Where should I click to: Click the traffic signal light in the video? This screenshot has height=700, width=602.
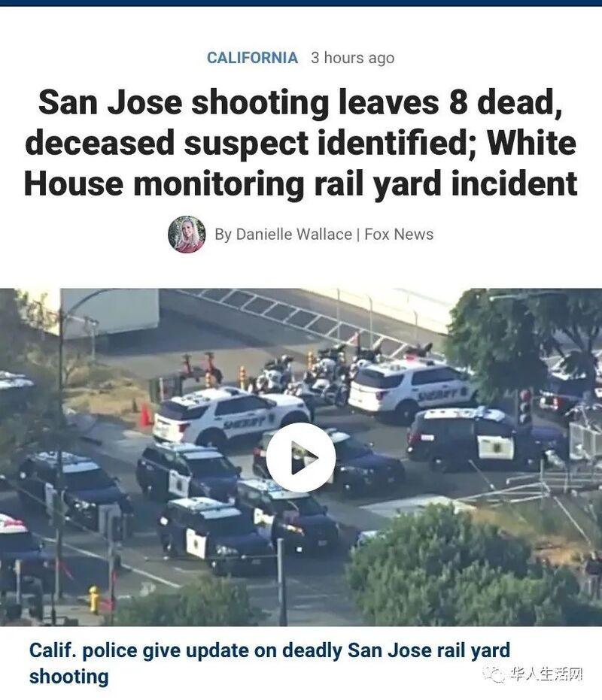524,406
